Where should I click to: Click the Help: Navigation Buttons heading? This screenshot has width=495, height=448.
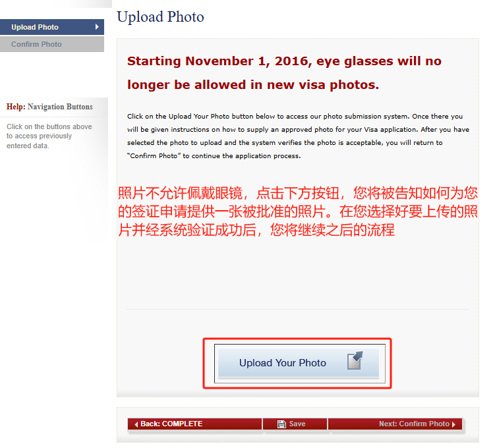click(x=49, y=107)
